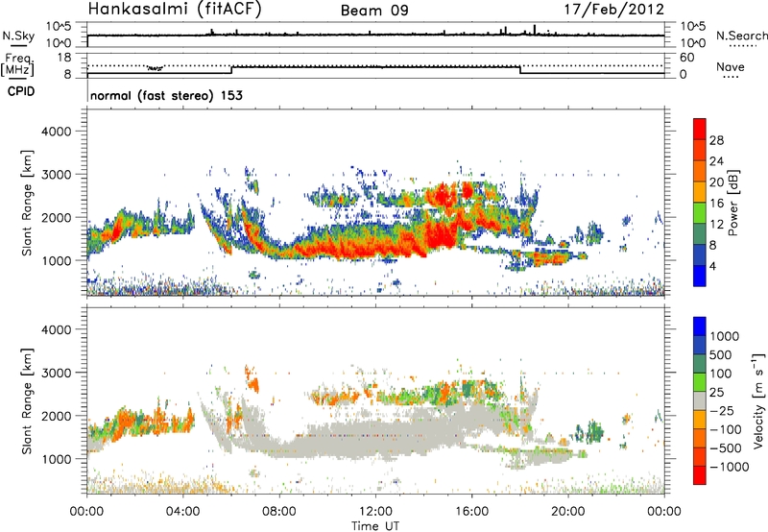The width and height of the screenshot is (768, 532).
Task: Select the "N.Sky" legend label
Action: (18, 36)
